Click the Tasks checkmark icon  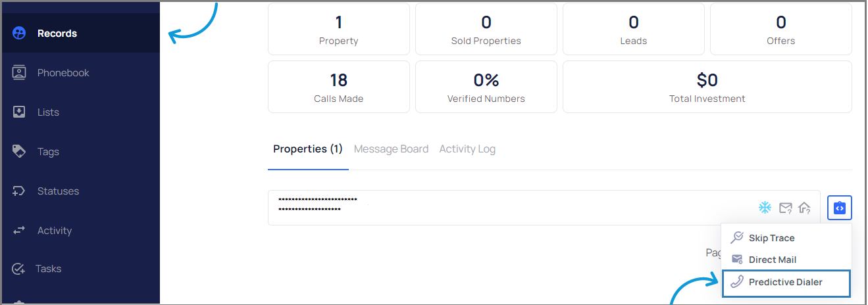tap(19, 269)
